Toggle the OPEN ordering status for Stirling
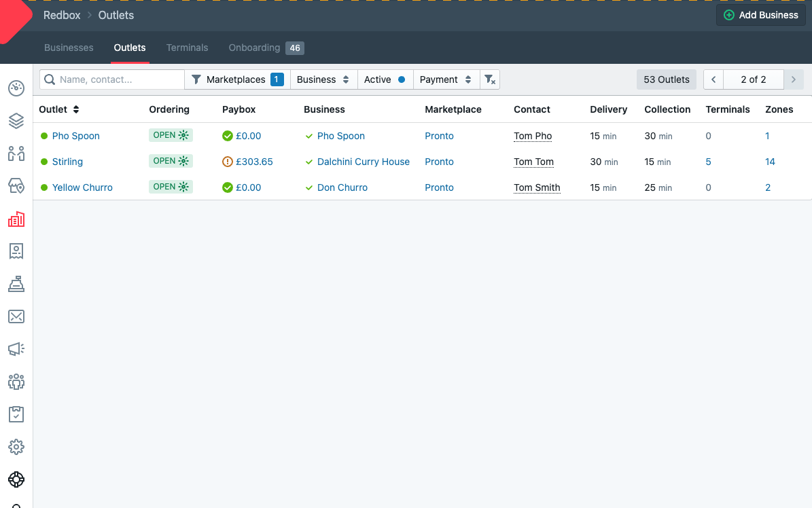812x508 pixels. (171, 161)
